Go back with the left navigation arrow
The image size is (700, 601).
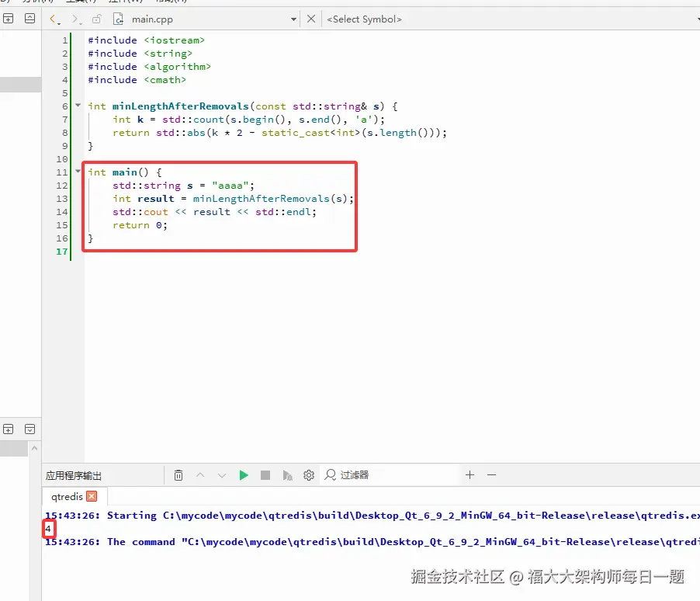pos(53,19)
